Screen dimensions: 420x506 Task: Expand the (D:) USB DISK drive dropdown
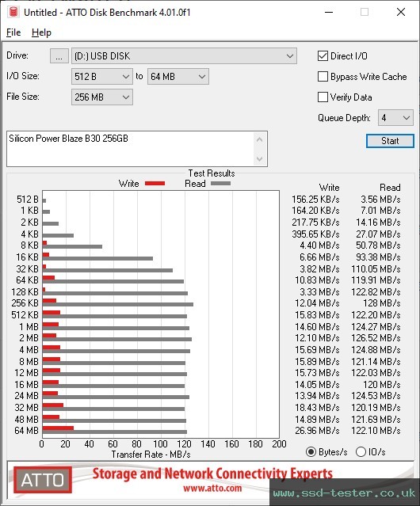[184, 56]
